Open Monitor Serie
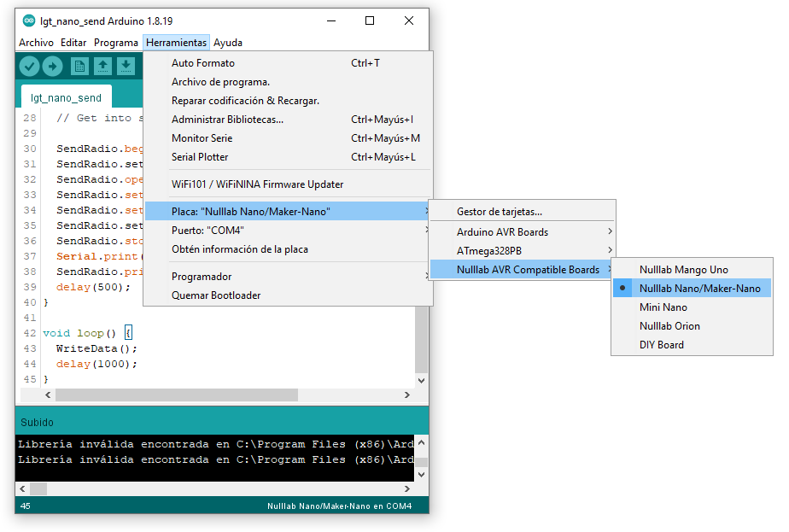789x532 pixels. [288, 137]
